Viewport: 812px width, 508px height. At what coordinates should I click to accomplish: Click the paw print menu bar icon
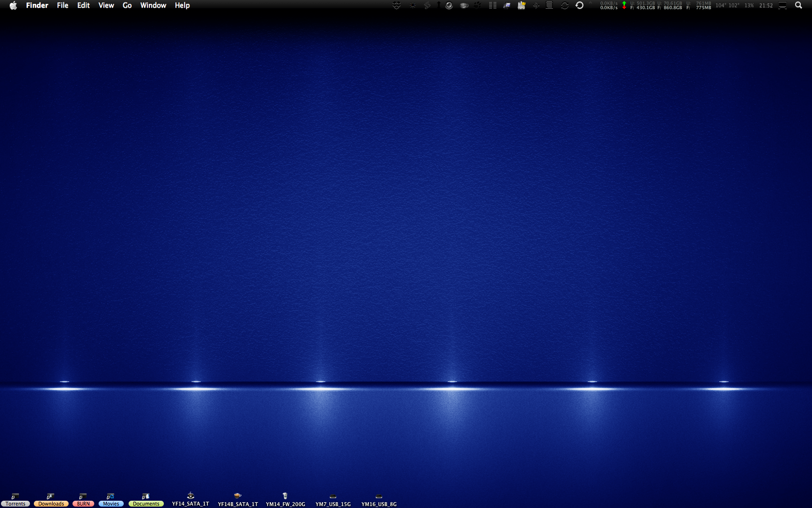pyautogui.click(x=478, y=5)
